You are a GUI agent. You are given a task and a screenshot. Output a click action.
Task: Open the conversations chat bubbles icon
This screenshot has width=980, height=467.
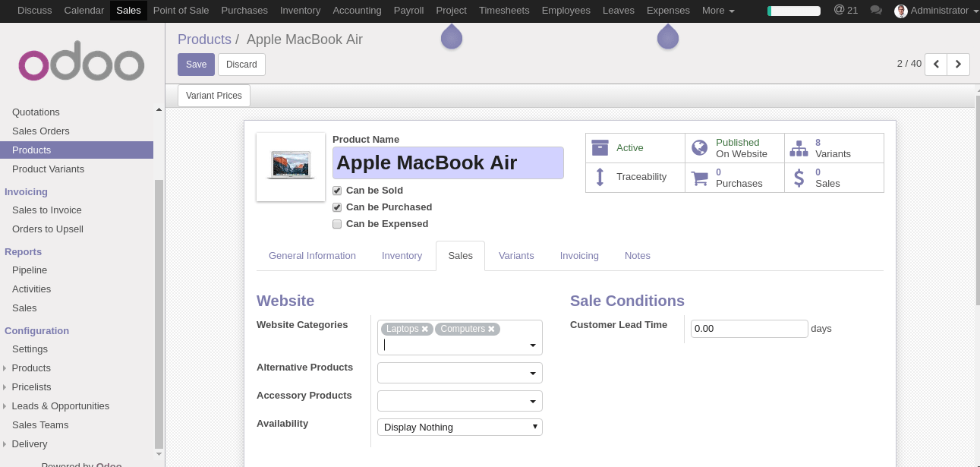pos(876,11)
